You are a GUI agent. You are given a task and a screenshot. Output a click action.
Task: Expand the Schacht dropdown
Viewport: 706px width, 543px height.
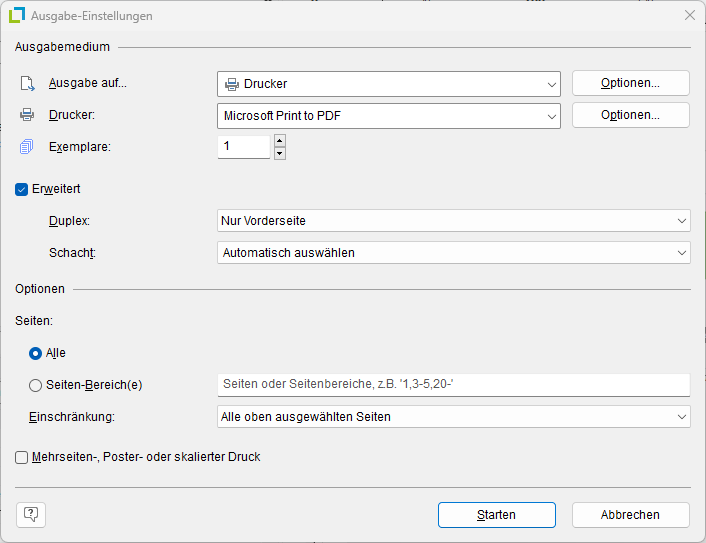click(453, 252)
